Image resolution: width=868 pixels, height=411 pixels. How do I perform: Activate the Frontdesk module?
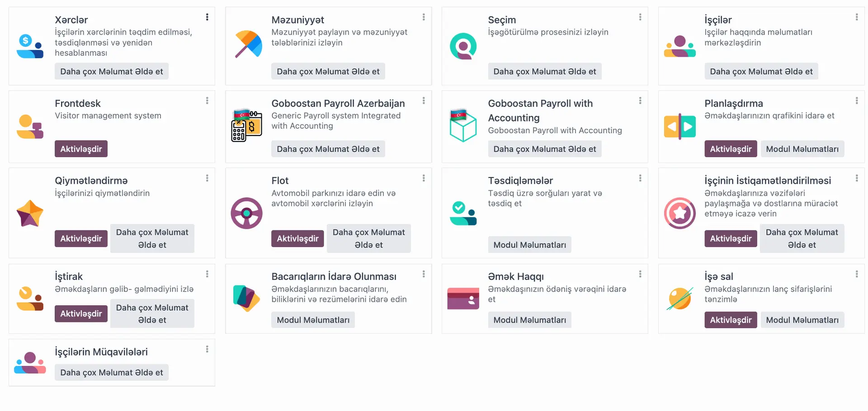[x=81, y=149]
